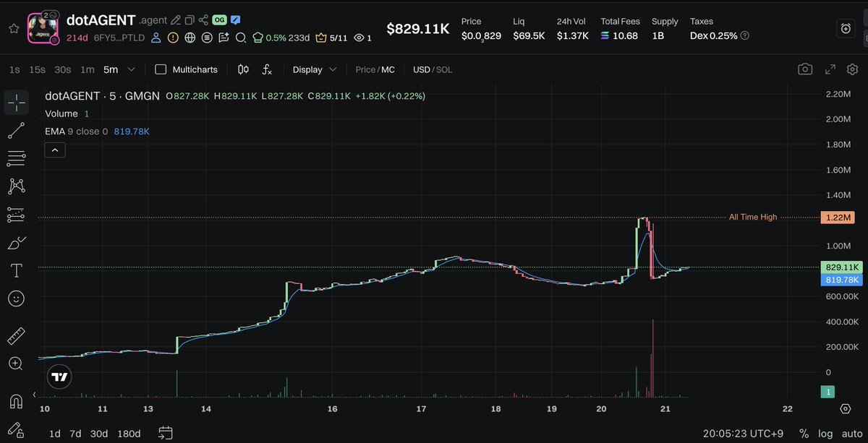Toggle the percent scale
Viewport: 868px width, 443px height.
click(x=804, y=434)
